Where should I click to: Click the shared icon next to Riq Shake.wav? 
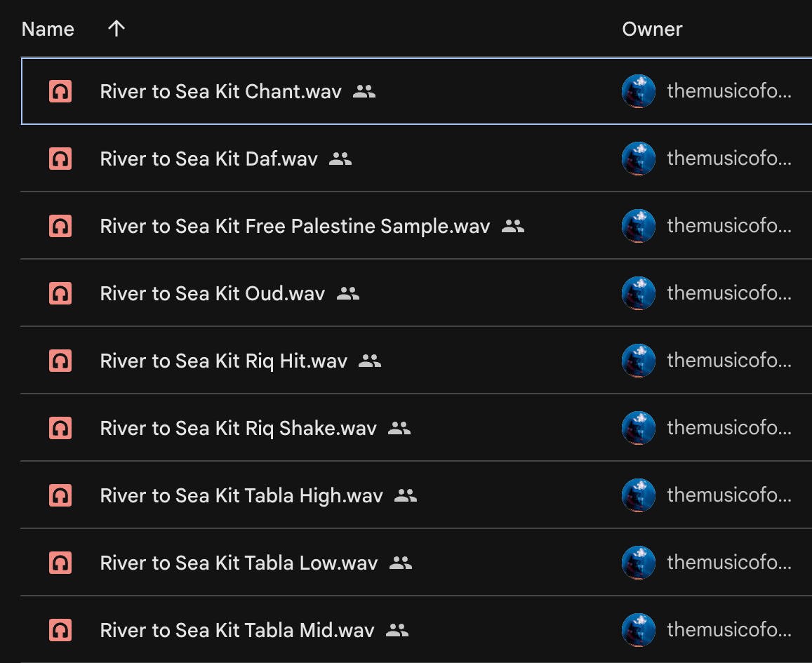coord(399,428)
